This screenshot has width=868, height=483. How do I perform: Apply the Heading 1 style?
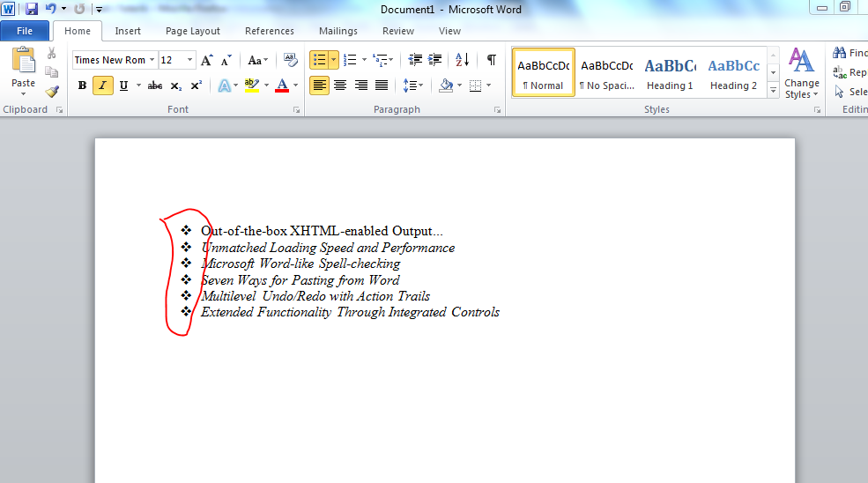670,72
